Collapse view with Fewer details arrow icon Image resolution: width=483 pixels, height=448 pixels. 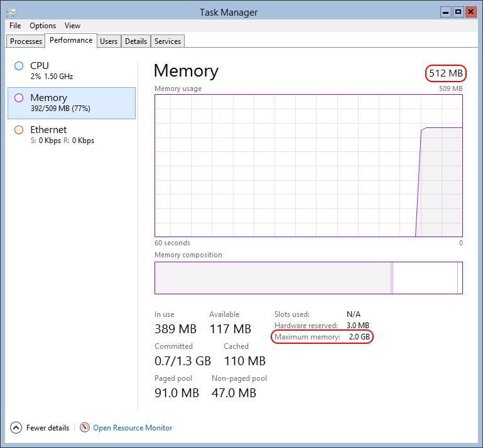pyautogui.click(x=16, y=428)
